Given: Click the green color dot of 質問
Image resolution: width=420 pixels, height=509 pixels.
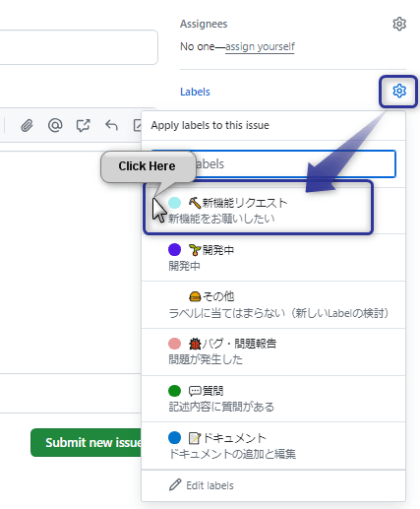Looking at the screenshot, I should pos(174,391).
